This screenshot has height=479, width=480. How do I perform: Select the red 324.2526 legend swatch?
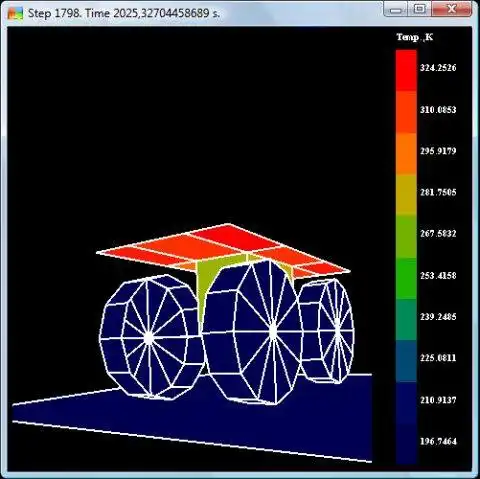406,70
